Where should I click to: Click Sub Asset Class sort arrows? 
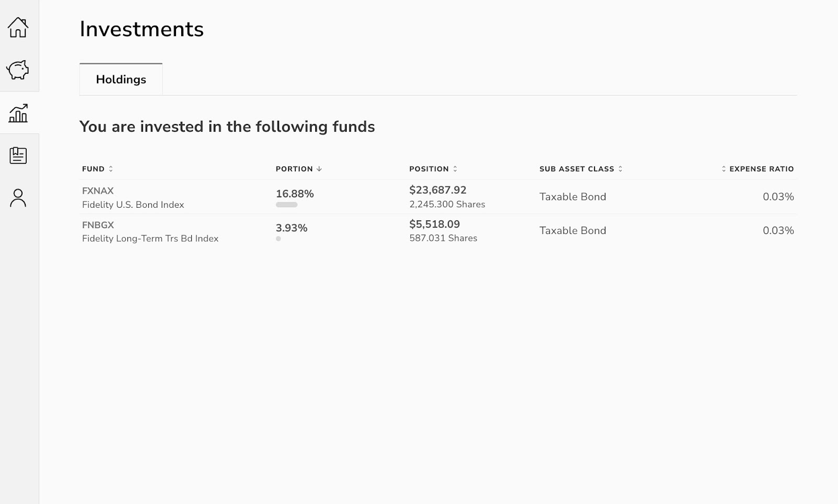620,169
